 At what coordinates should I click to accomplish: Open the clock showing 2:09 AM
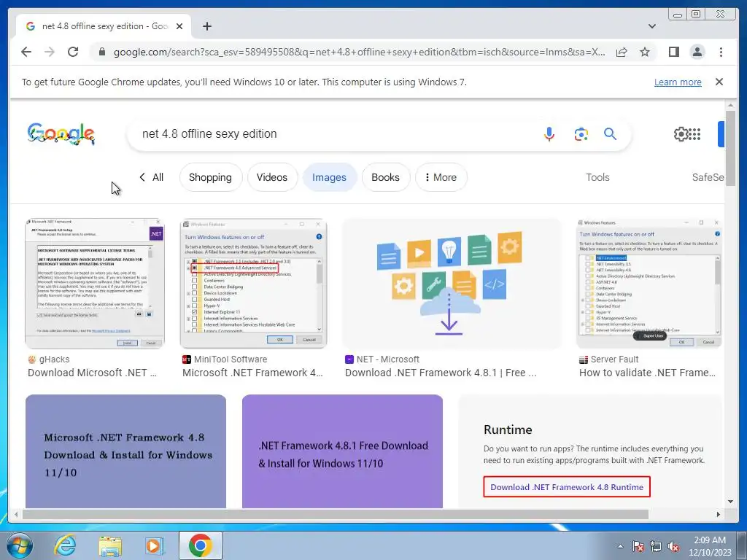(x=710, y=546)
